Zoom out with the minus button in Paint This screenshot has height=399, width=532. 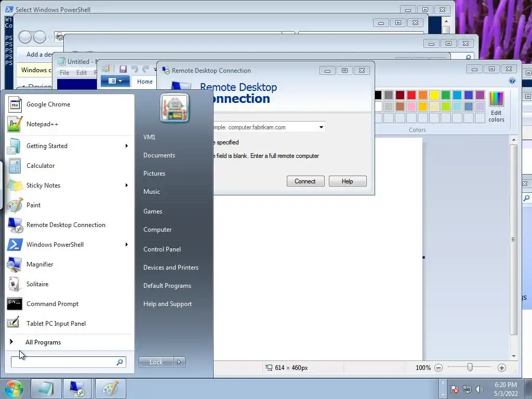(438, 368)
